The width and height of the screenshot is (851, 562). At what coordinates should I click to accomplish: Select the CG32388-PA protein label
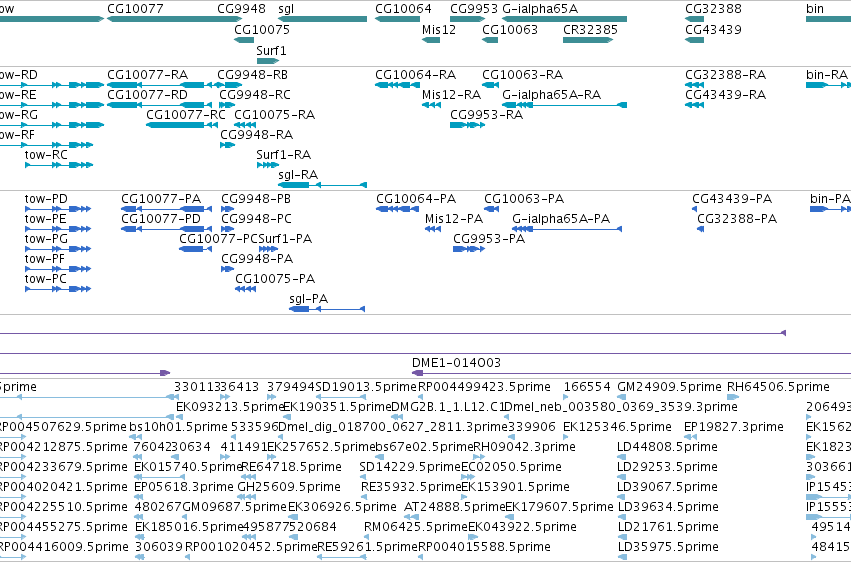coord(736,219)
